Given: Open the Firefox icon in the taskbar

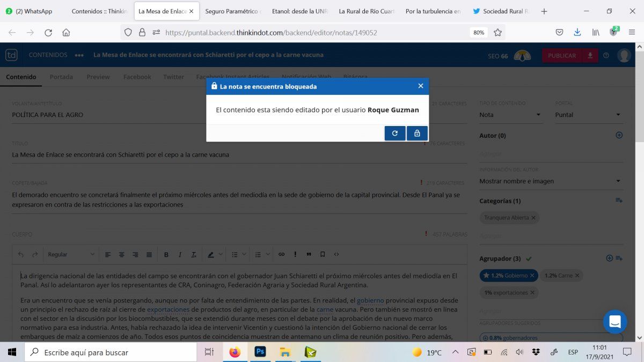Looking at the screenshot, I should click(235, 352).
